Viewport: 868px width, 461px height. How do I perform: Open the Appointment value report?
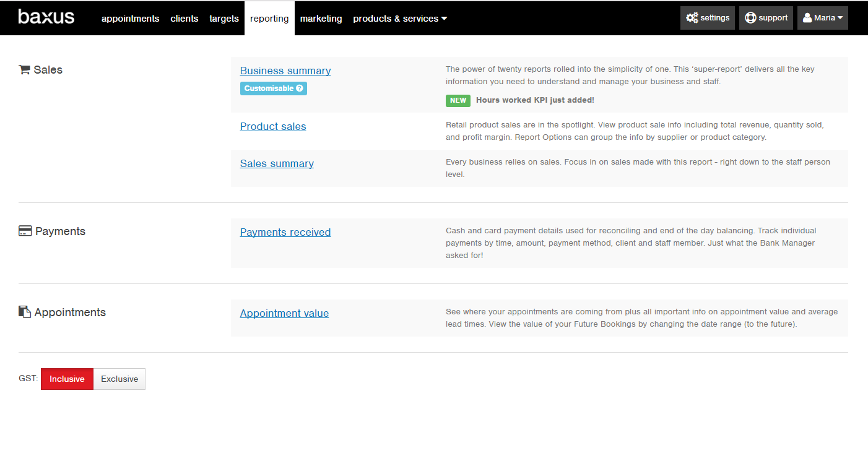pos(284,313)
